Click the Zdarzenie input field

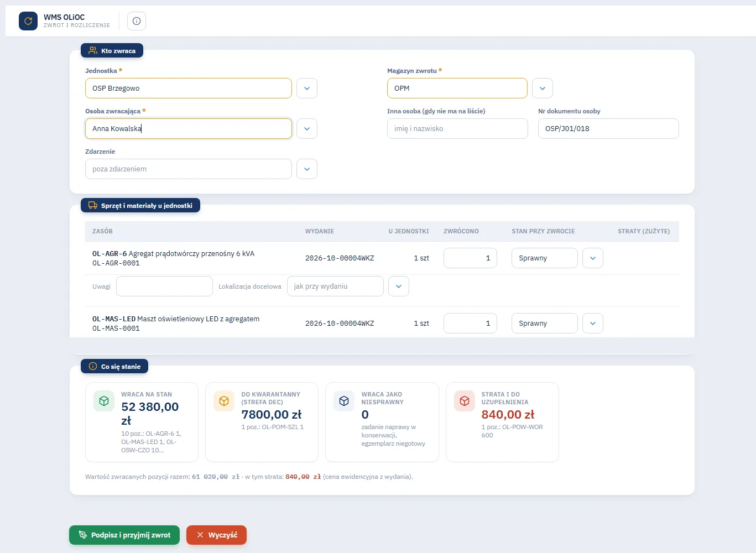point(189,169)
